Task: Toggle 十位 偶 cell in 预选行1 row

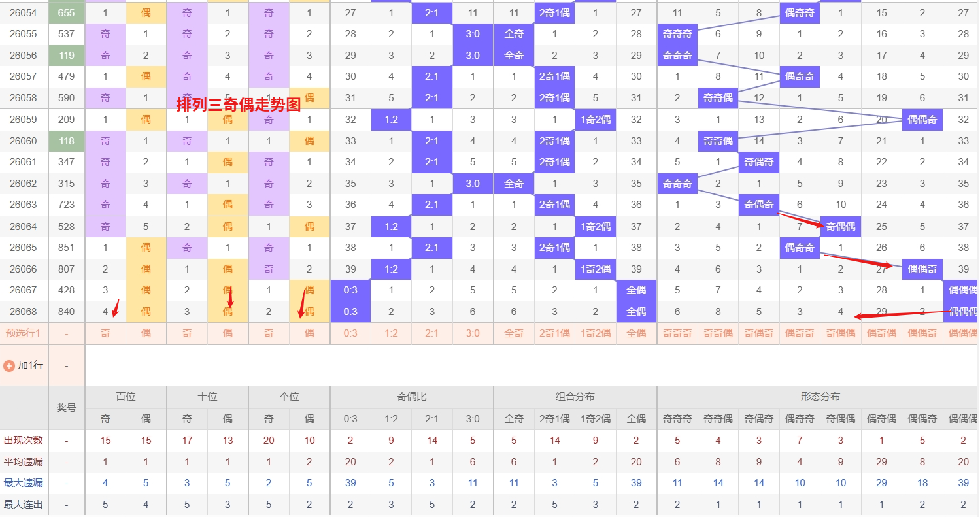Action: (228, 333)
